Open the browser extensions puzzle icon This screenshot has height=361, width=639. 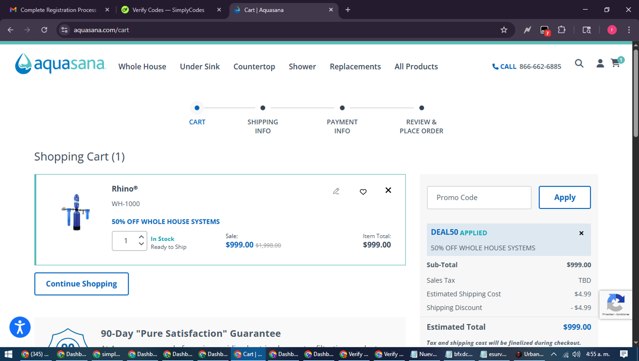coord(562,30)
